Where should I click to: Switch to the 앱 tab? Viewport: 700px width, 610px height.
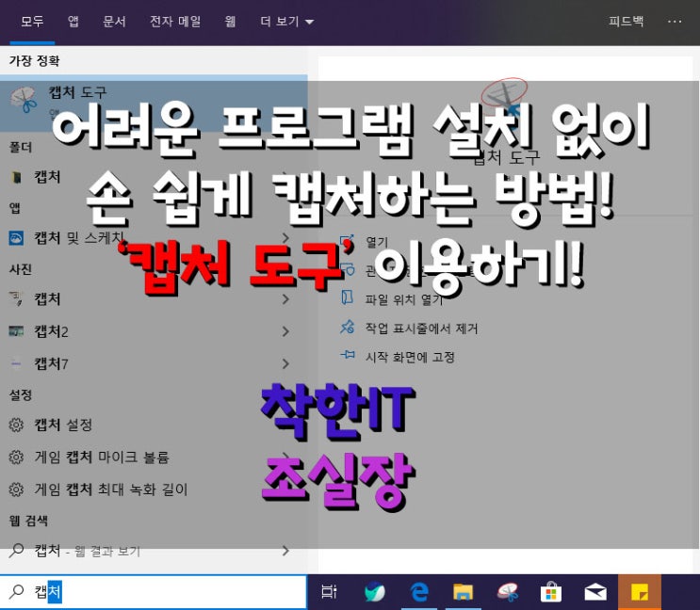[x=73, y=22]
